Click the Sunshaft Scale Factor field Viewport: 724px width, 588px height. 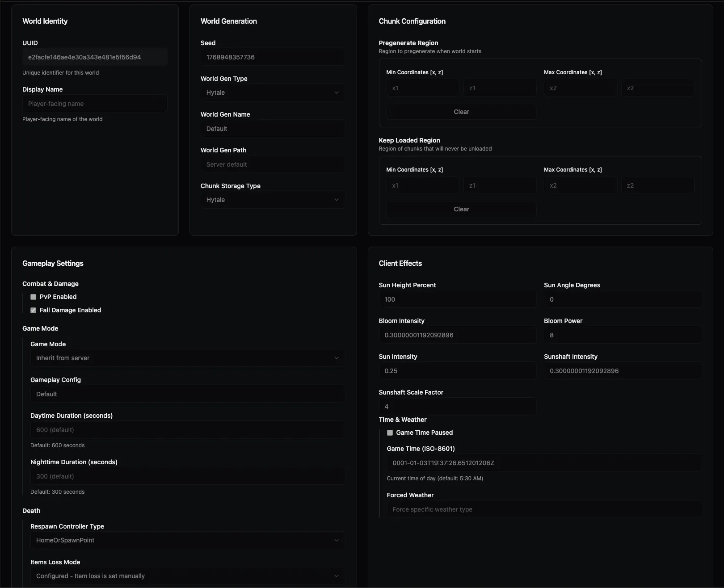tap(457, 406)
